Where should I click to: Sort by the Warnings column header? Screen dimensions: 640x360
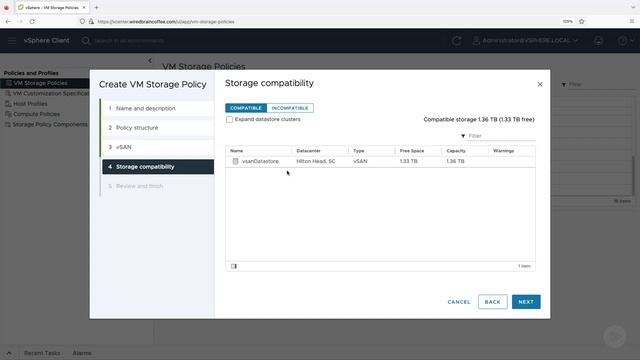503,151
